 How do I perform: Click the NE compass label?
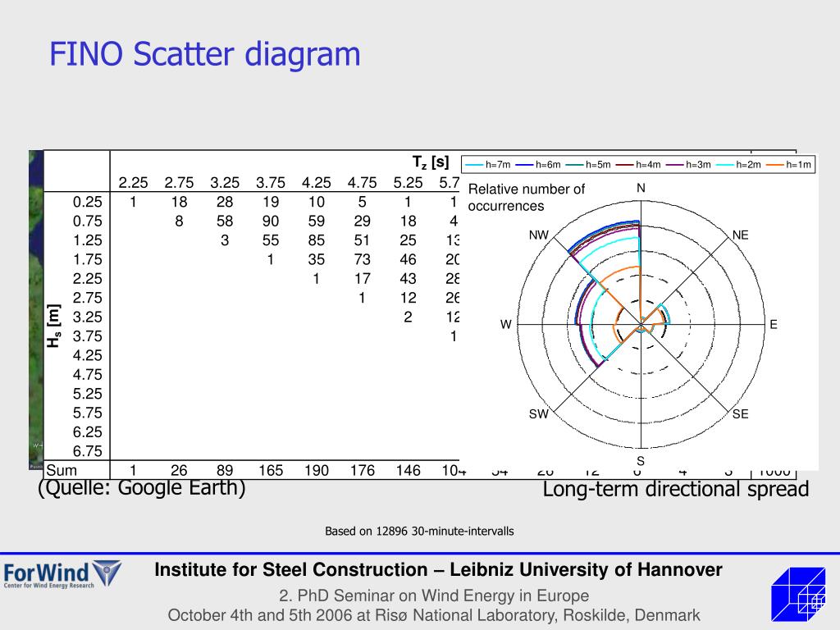pos(741,235)
